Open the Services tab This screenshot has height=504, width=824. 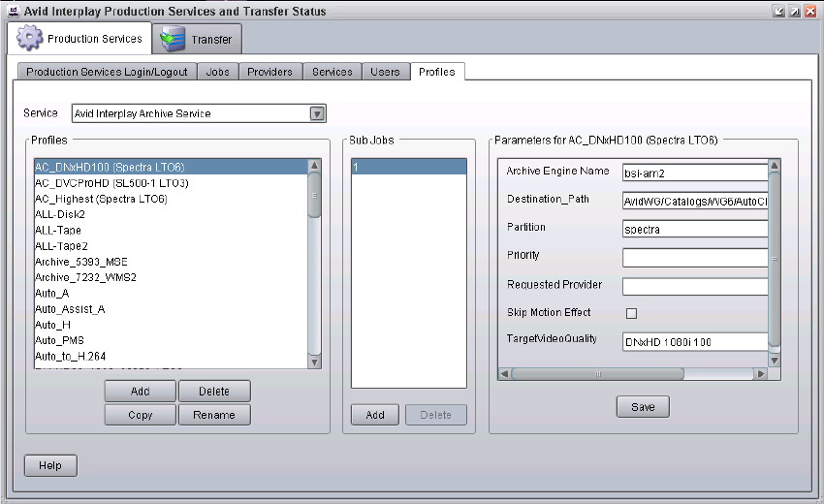(x=333, y=72)
